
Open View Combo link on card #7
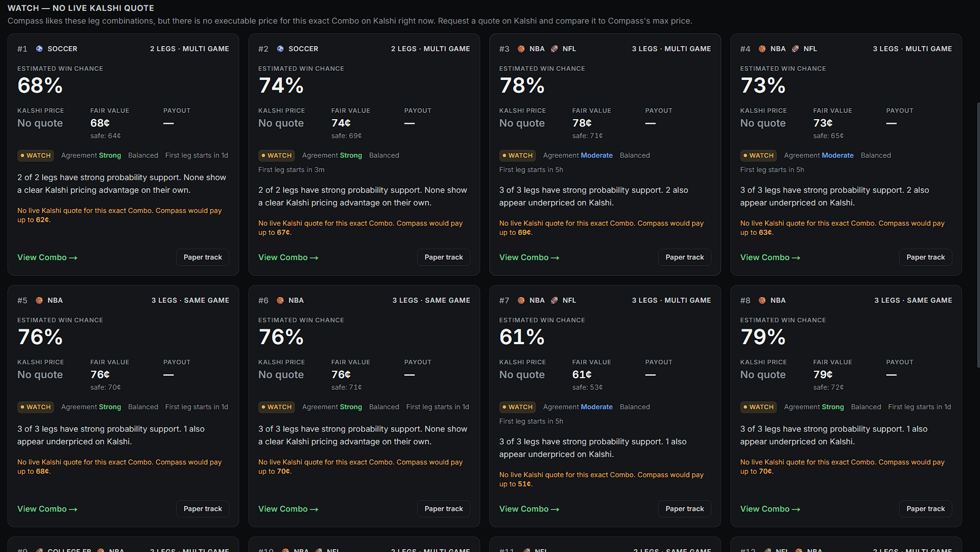529,509
